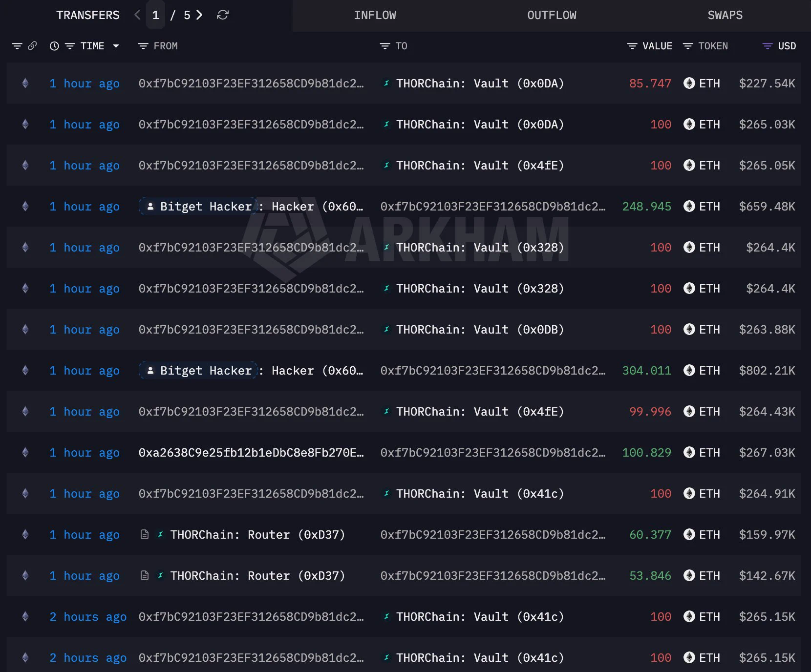Click ETH token logo in $659.48K row
This screenshot has width=811, height=672.
coord(689,207)
